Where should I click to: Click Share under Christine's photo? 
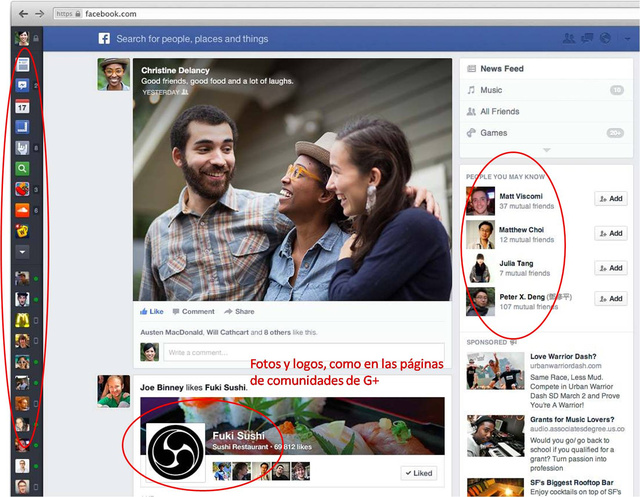pyautogui.click(x=240, y=311)
